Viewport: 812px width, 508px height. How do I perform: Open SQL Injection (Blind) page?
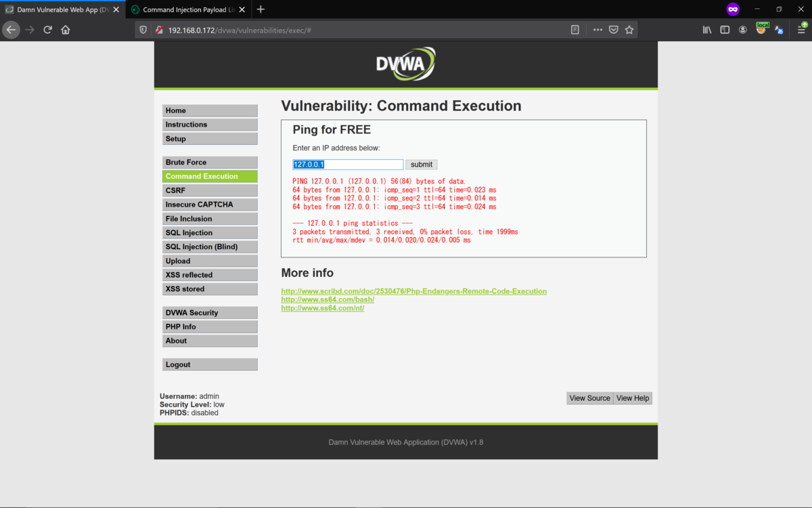[x=210, y=247]
